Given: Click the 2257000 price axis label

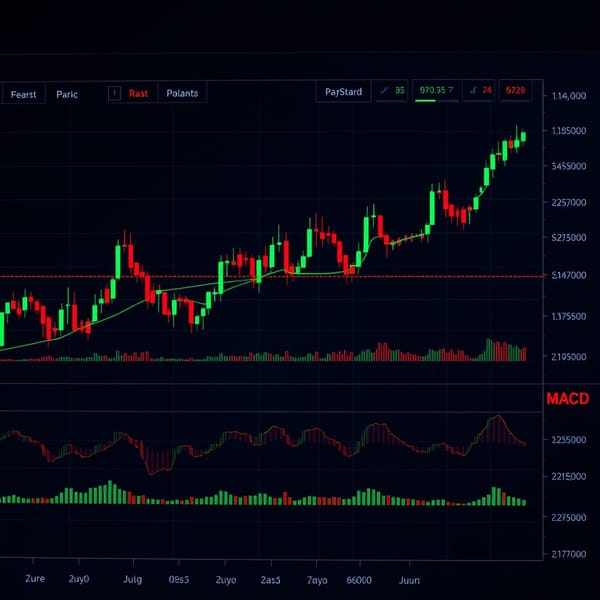Looking at the screenshot, I should [569, 202].
